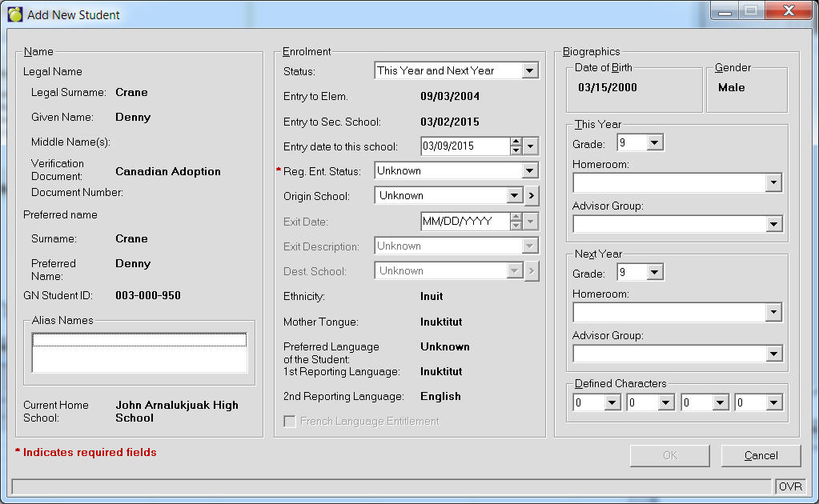Open the Reg. Ent. Status dropdown
The image size is (819, 504).
[x=529, y=170]
